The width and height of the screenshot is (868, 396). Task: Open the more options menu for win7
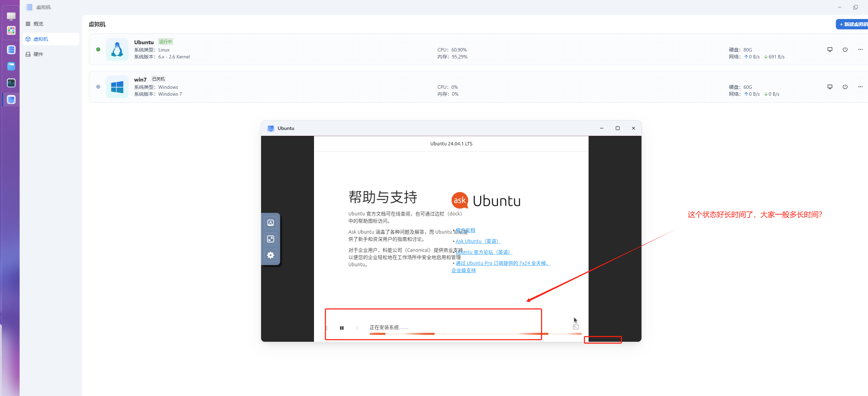[860, 87]
